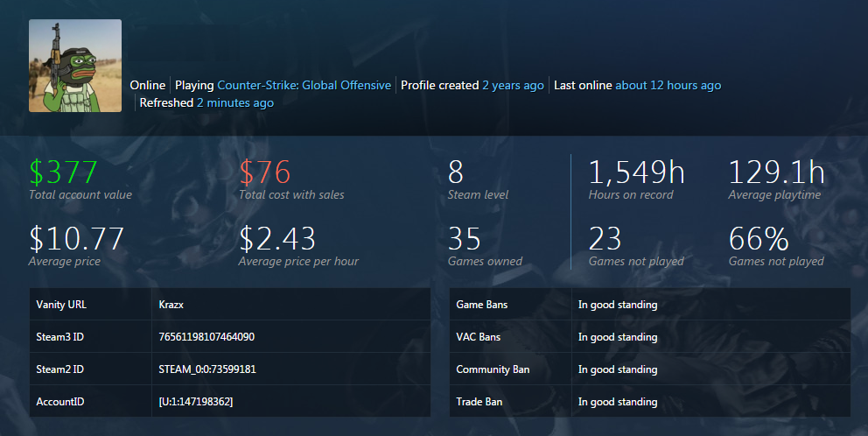Click the 'Steam level' caption
The image size is (868, 436).
pos(478,195)
